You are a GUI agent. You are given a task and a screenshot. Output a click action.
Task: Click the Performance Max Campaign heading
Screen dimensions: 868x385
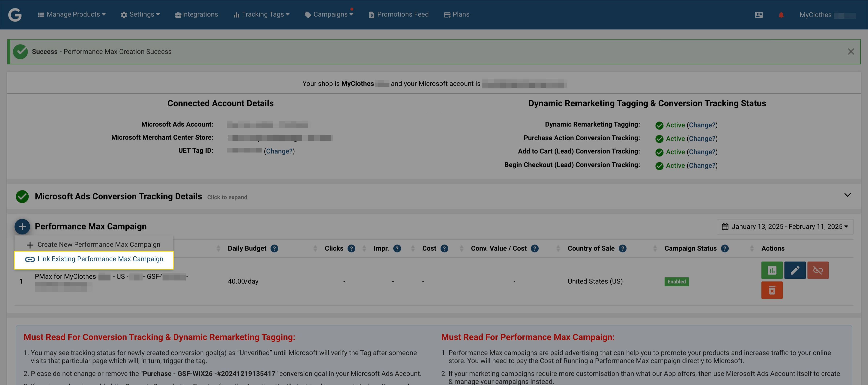[x=91, y=227]
